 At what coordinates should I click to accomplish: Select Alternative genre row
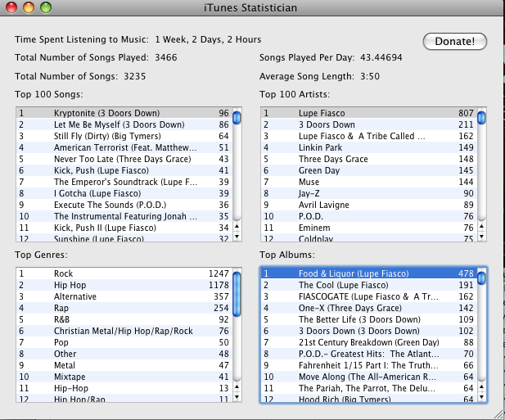point(124,296)
